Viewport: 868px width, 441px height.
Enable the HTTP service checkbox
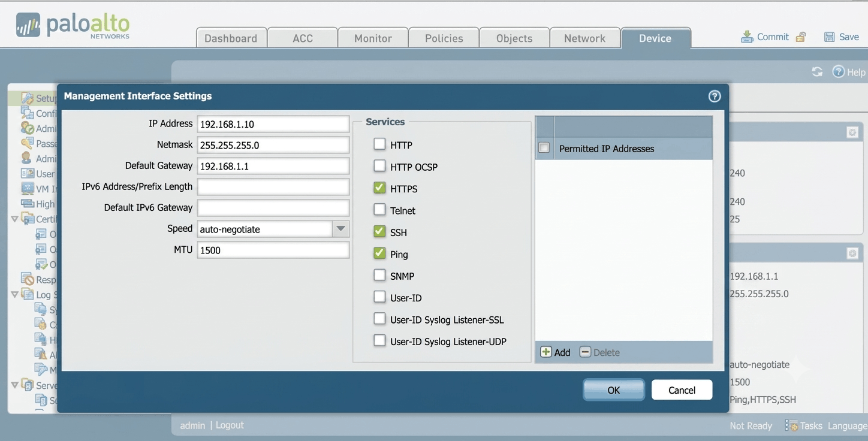379,144
